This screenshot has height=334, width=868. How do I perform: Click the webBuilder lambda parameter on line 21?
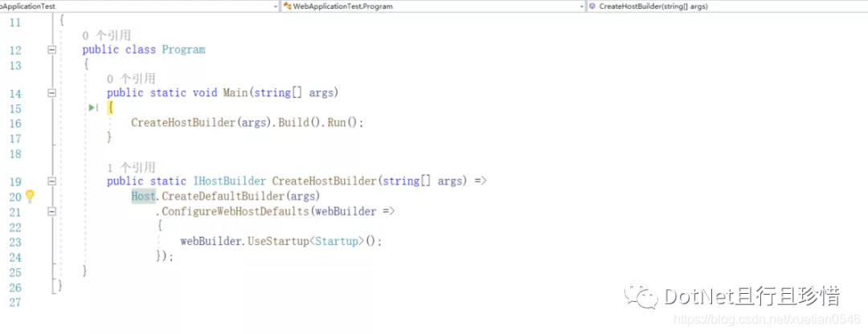pyautogui.click(x=346, y=211)
